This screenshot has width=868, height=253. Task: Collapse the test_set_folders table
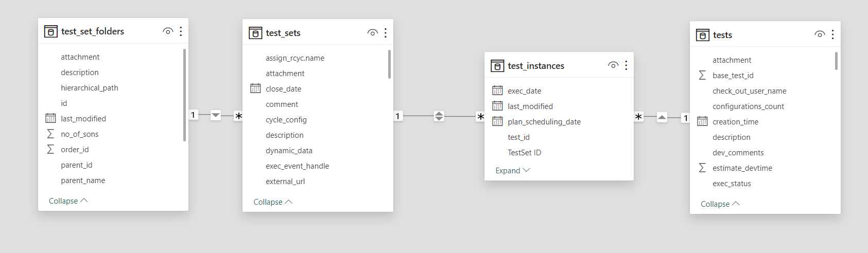(68, 201)
